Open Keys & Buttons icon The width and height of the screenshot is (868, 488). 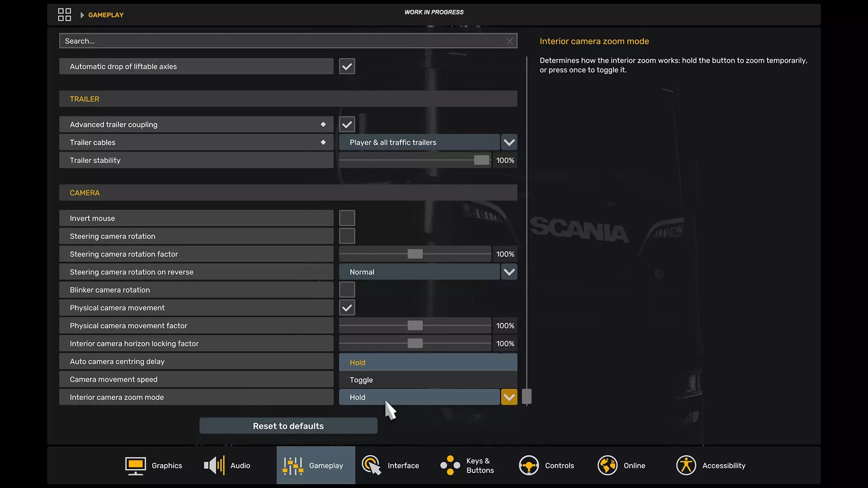click(x=450, y=465)
